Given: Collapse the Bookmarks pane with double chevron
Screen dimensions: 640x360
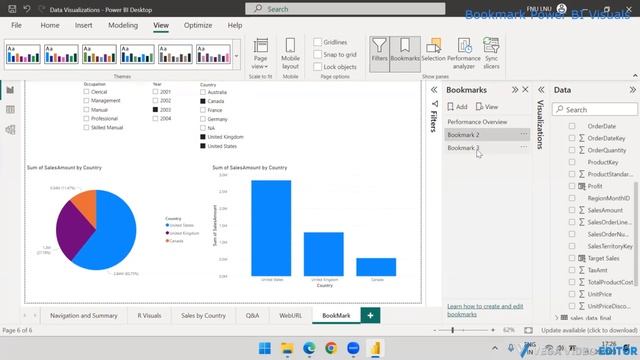Looking at the screenshot, I should [x=515, y=89].
